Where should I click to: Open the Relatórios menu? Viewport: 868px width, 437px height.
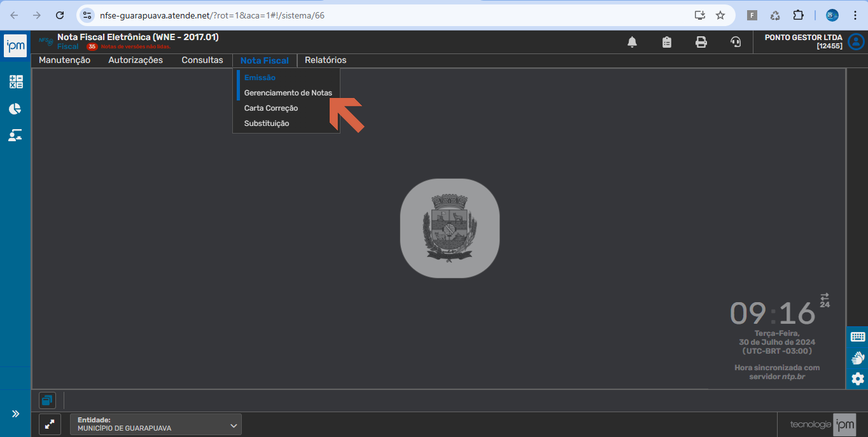(x=326, y=60)
